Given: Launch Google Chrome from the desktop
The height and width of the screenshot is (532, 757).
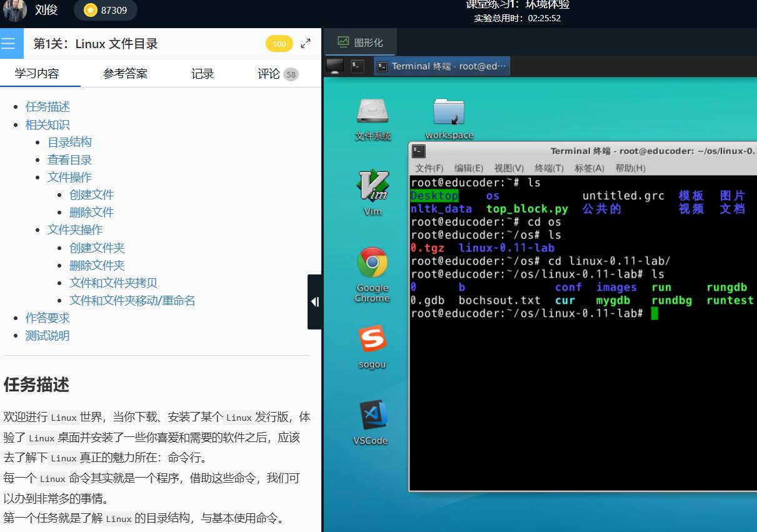Looking at the screenshot, I should (x=373, y=263).
